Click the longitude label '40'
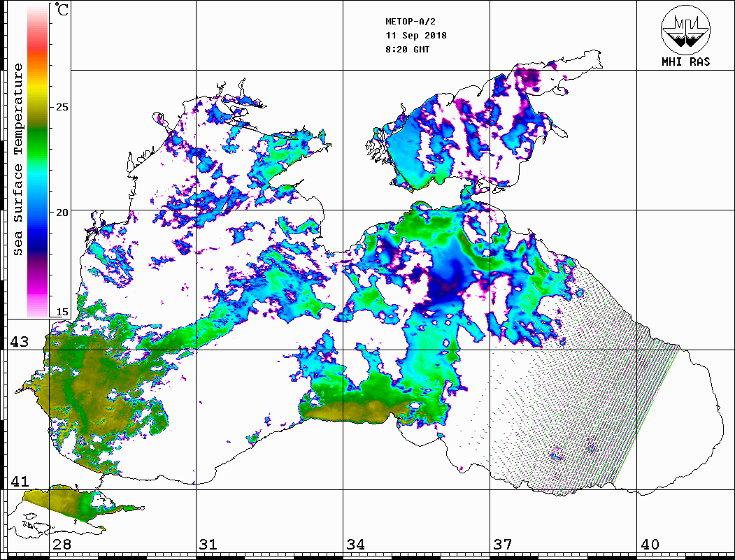 tap(650, 545)
